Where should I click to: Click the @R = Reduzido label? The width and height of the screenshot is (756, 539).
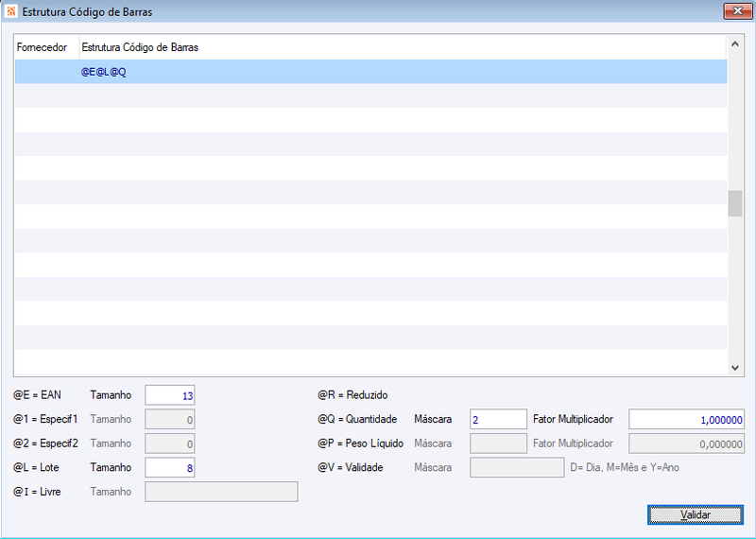[x=352, y=395]
